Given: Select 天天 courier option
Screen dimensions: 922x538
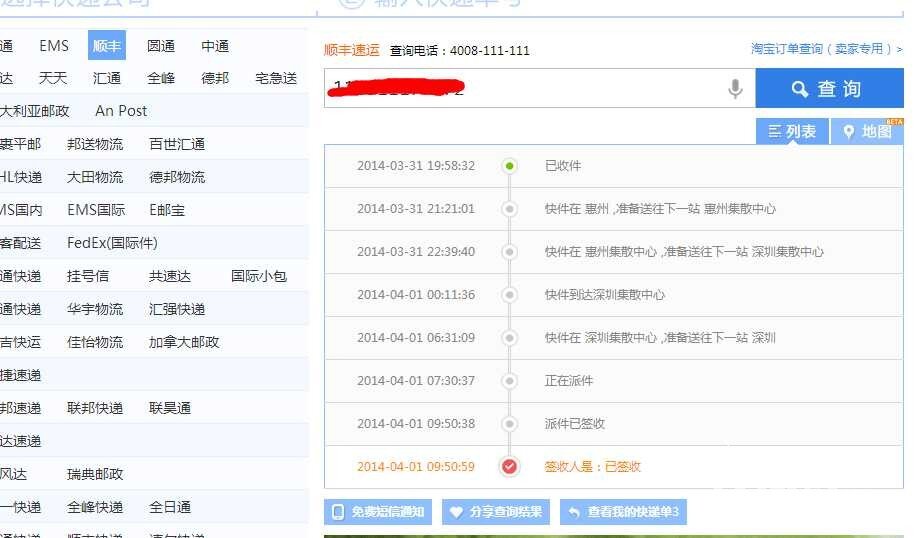Looking at the screenshot, I should point(53,78).
